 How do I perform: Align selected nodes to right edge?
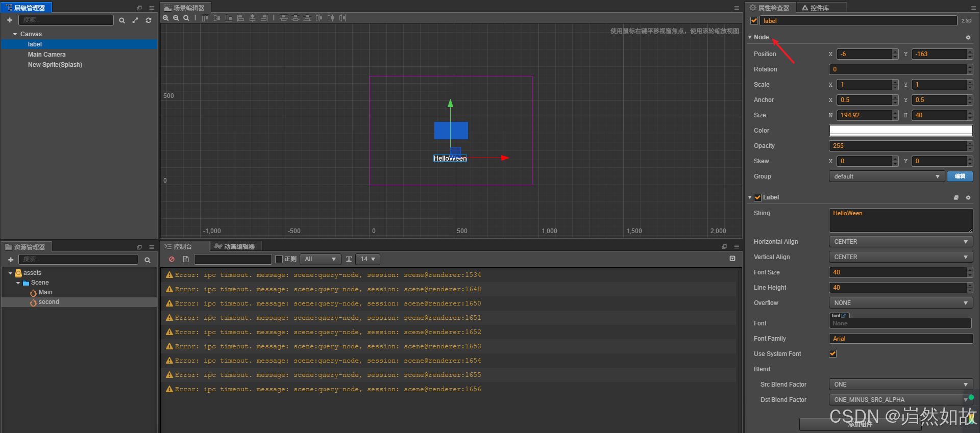click(x=264, y=18)
